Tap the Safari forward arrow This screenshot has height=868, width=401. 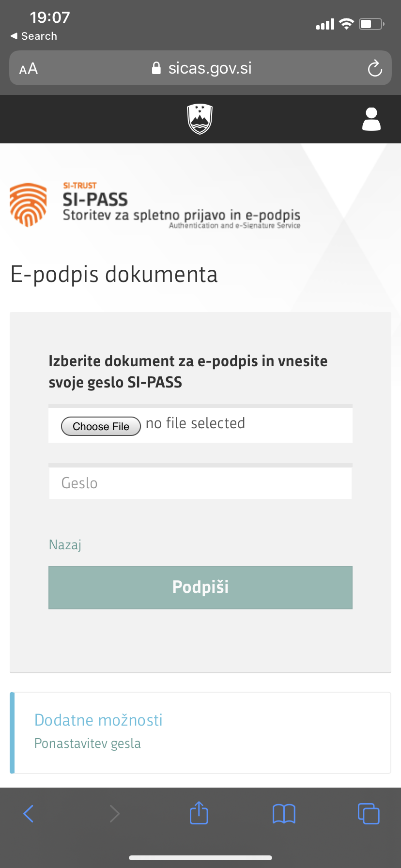(114, 813)
